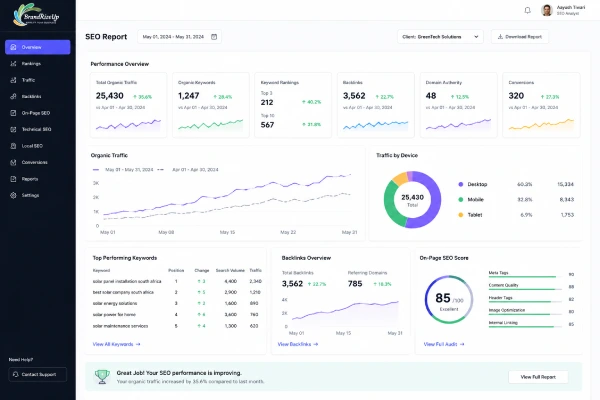The image size is (600, 400).
Task: Click the Meta Tags score bar
Action: (525, 276)
